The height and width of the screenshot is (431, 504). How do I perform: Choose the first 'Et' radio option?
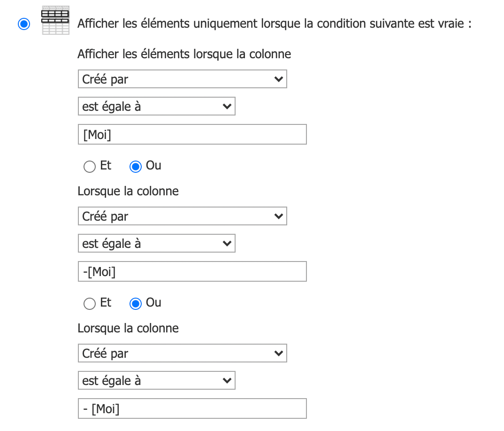click(89, 167)
